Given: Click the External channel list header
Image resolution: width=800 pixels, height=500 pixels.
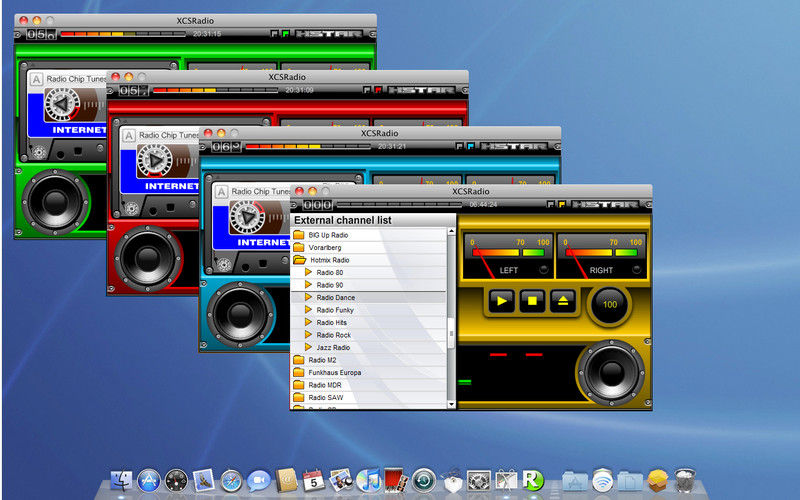Looking at the screenshot, I should click(373, 220).
